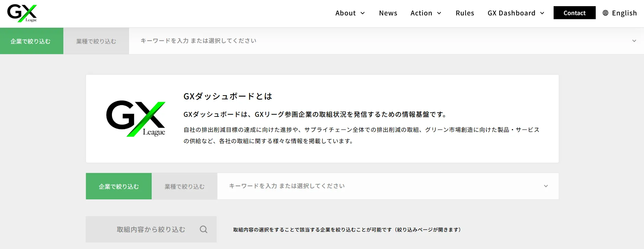Select top bar 企業で絞り込む tab
Viewport: 644px width, 249px height.
(31, 41)
